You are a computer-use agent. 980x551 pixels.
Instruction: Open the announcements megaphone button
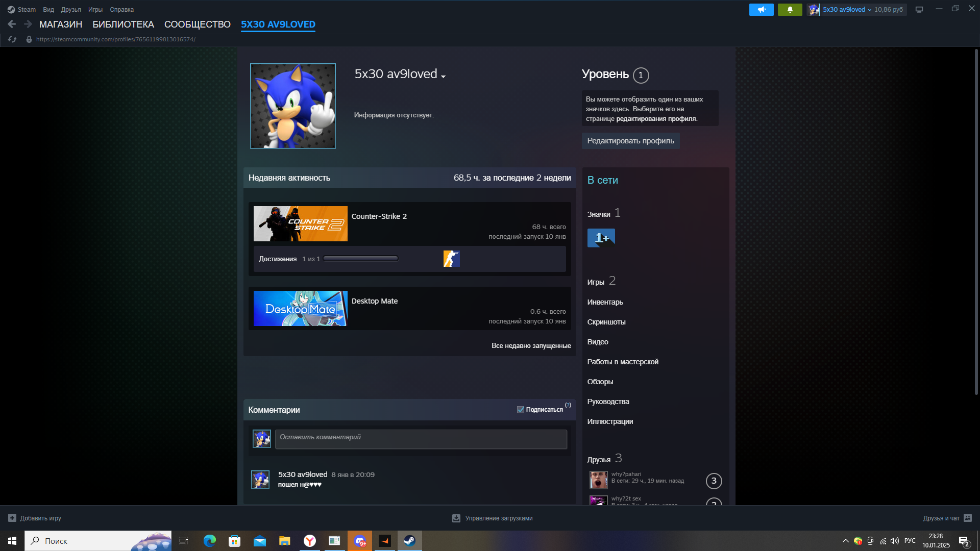761,10
